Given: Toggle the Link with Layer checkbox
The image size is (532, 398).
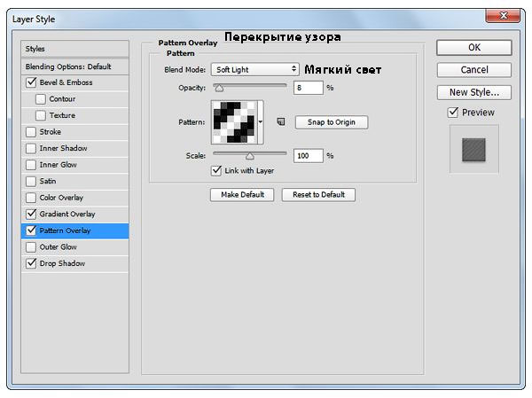Looking at the screenshot, I should pyautogui.click(x=216, y=170).
